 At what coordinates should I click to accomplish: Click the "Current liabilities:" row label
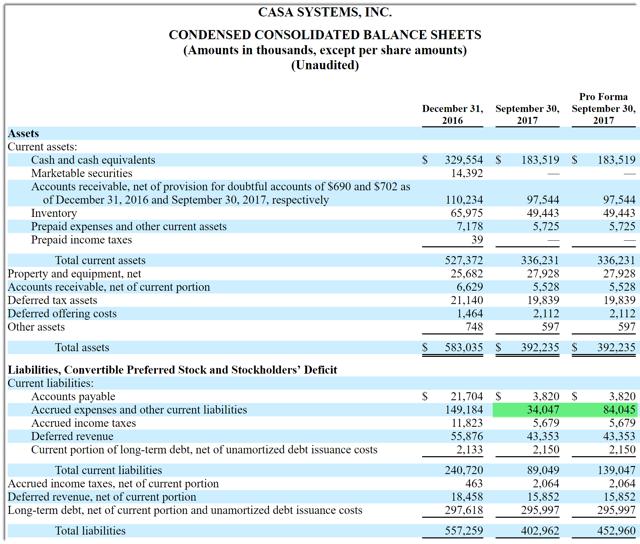[51, 384]
